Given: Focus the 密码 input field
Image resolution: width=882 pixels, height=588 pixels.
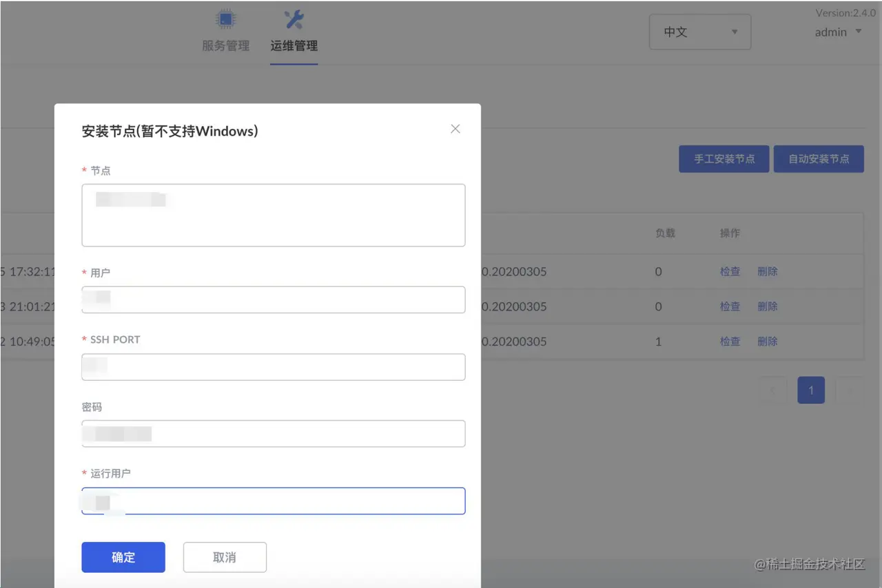Looking at the screenshot, I should coord(274,434).
